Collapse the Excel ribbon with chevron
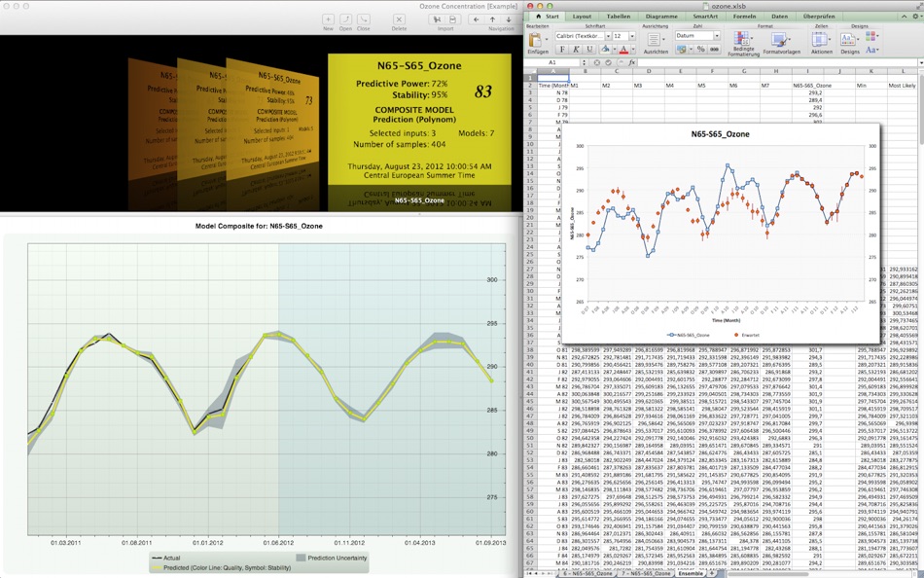 click(903, 17)
